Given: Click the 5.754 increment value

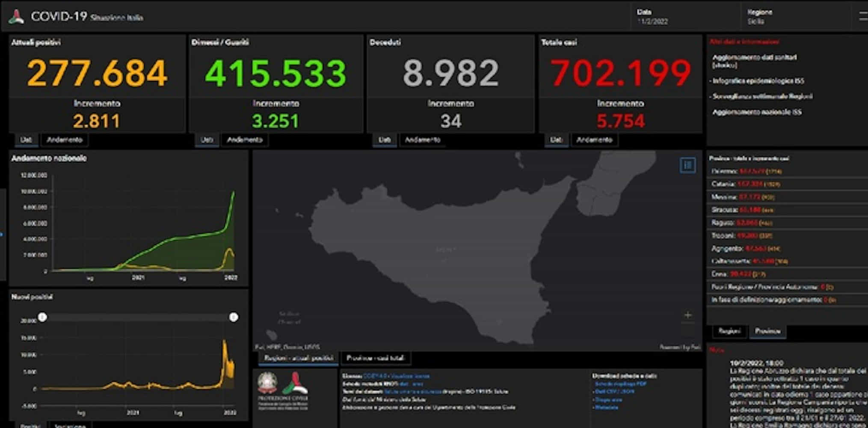Looking at the screenshot, I should coord(620,121).
